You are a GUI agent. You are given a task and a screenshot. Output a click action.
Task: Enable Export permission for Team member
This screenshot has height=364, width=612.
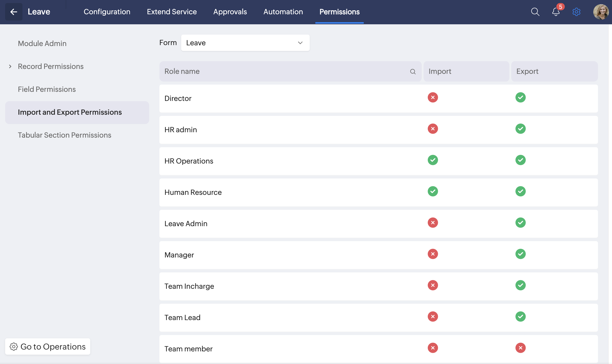520,348
